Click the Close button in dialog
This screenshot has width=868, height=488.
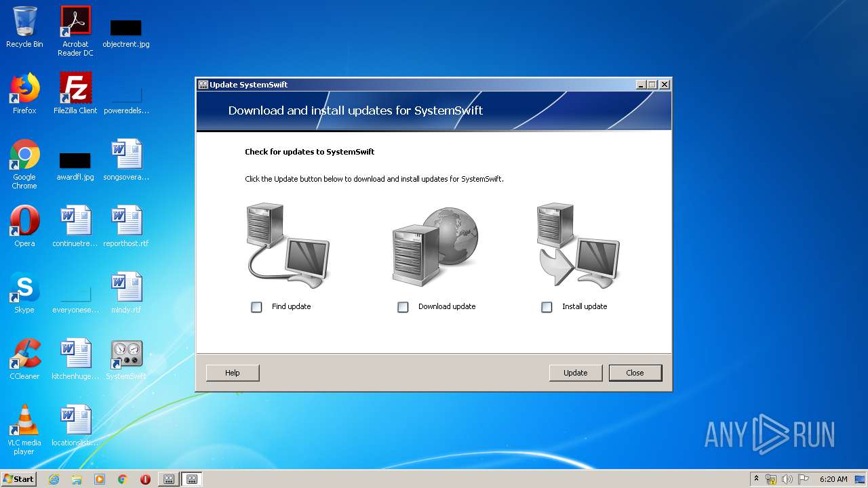635,373
